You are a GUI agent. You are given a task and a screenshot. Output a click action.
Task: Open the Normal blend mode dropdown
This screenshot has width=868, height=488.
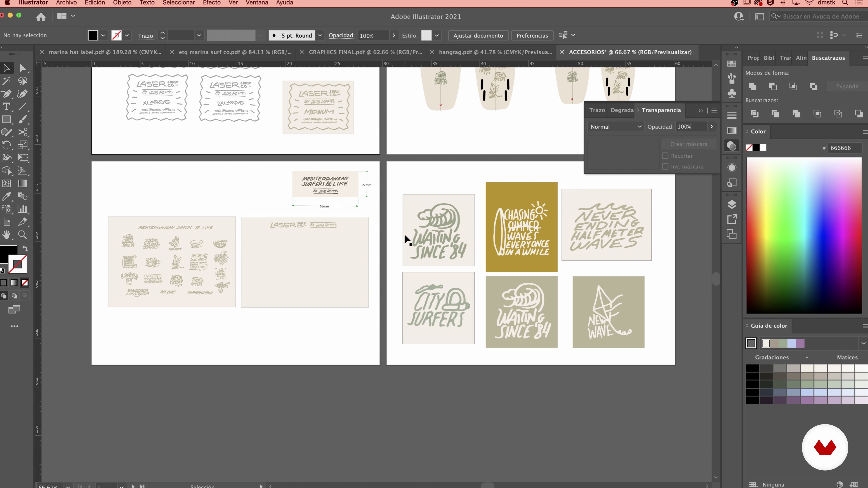tap(616, 127)
